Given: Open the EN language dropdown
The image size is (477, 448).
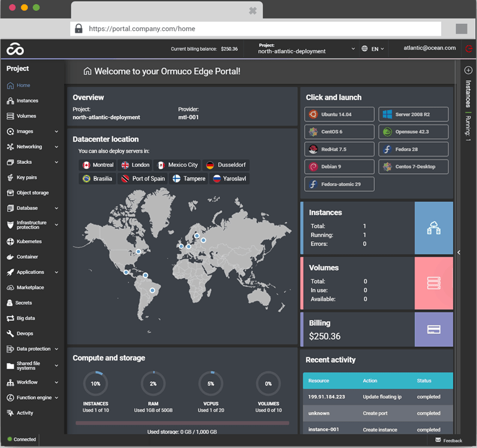Looking at the screenshot, I should pyautogui.click(x=378, y=49).
